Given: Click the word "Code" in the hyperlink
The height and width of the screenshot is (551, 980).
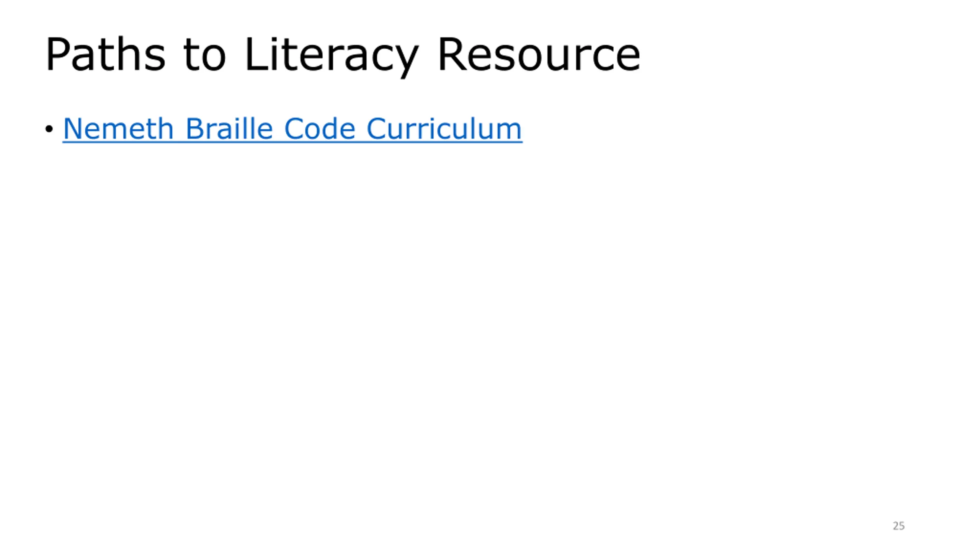Looking at the screenshot, I should (x=320, y=129).
